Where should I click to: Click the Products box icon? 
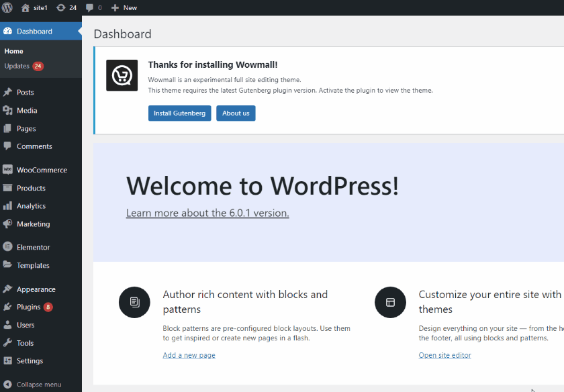coord(7,188)
